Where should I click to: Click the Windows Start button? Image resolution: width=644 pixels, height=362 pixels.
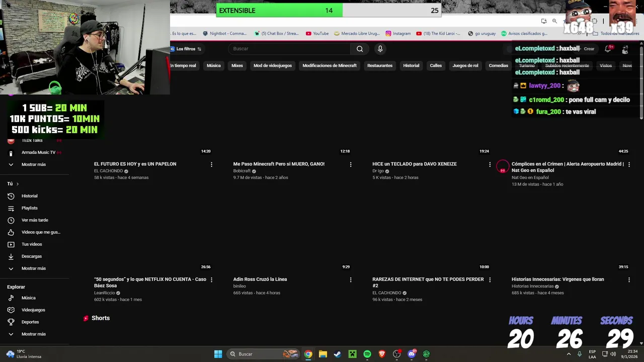click(x=218, y=354)
